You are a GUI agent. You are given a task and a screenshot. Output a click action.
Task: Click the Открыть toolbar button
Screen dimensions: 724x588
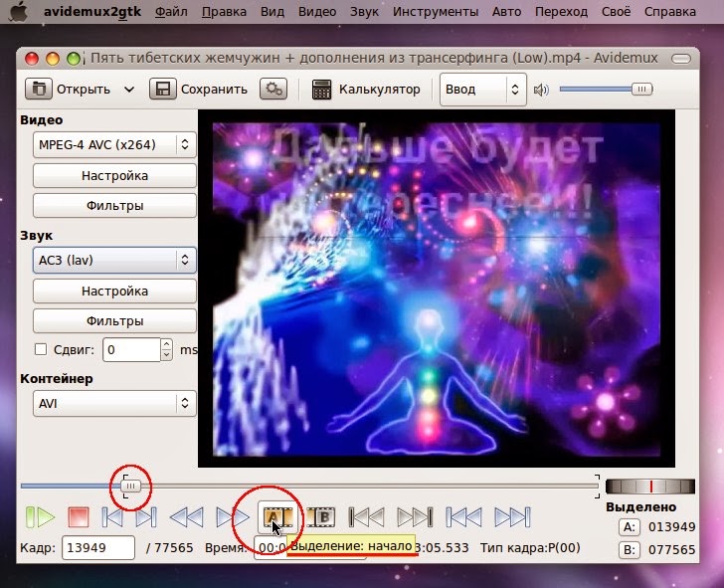tap(68, 90)
